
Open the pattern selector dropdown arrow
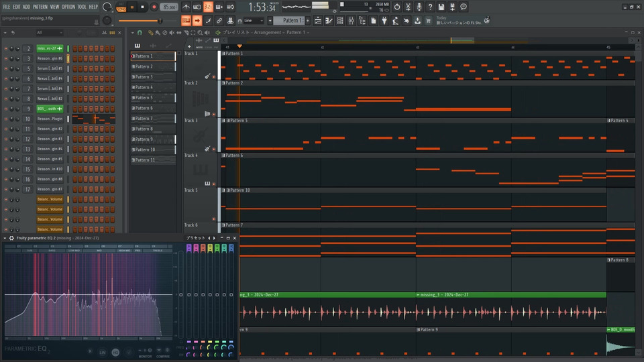(x=270, y=21)
